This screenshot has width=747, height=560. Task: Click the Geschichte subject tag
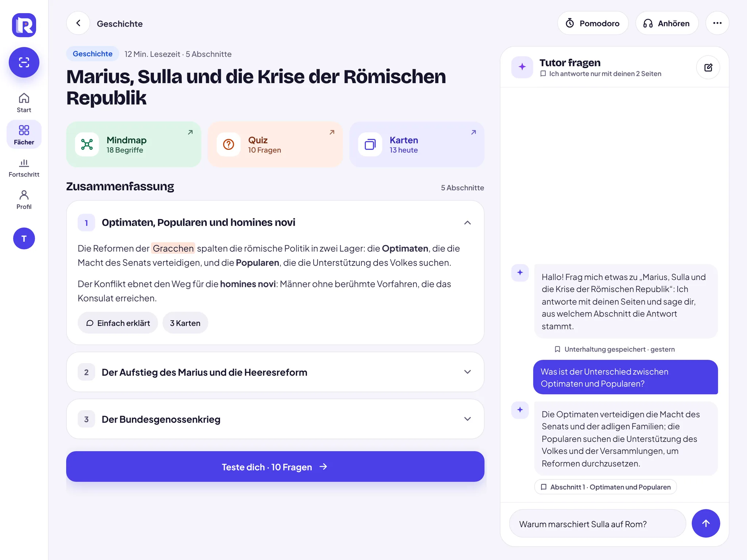click(93, 54)
